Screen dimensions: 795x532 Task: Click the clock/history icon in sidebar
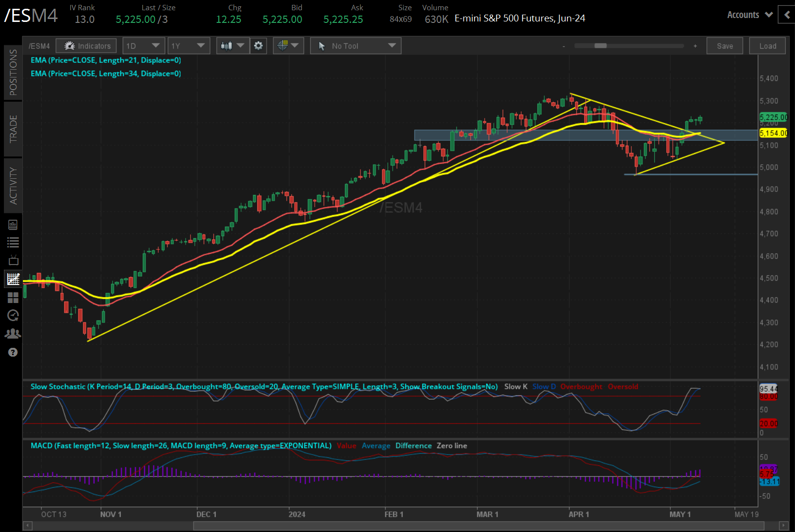pyautogui.click(x=13, y=315)
